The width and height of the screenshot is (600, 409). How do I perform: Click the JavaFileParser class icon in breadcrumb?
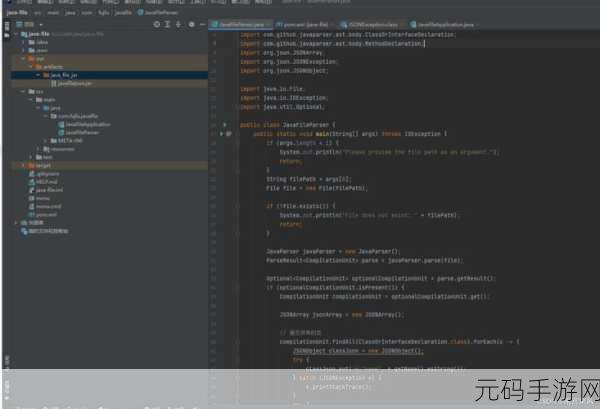tap(140, 13)
